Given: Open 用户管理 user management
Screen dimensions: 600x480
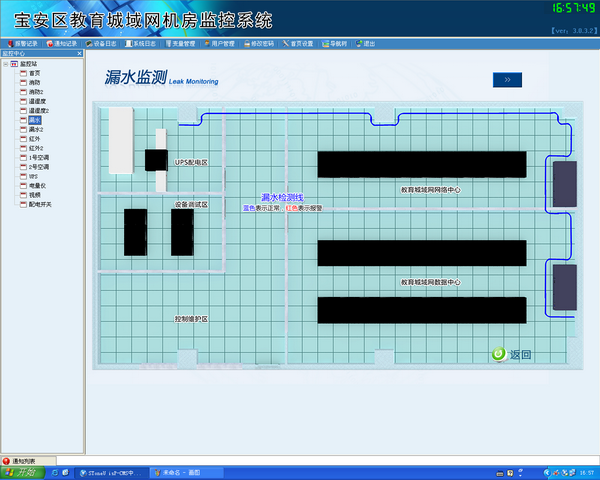Looking at the screenshot, I should pyautogui.click(x=219, y=44).
